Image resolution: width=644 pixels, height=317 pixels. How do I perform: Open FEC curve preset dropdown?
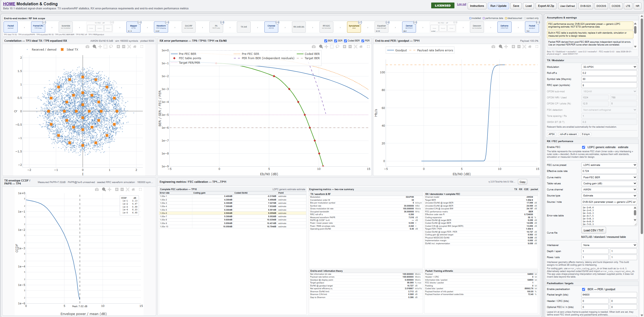(609, 165)
